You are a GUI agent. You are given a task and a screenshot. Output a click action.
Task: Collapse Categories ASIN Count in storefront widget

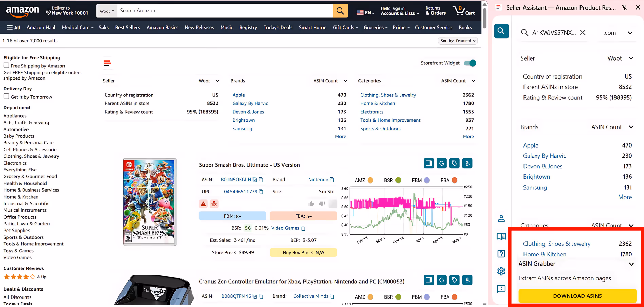[473, 81]
